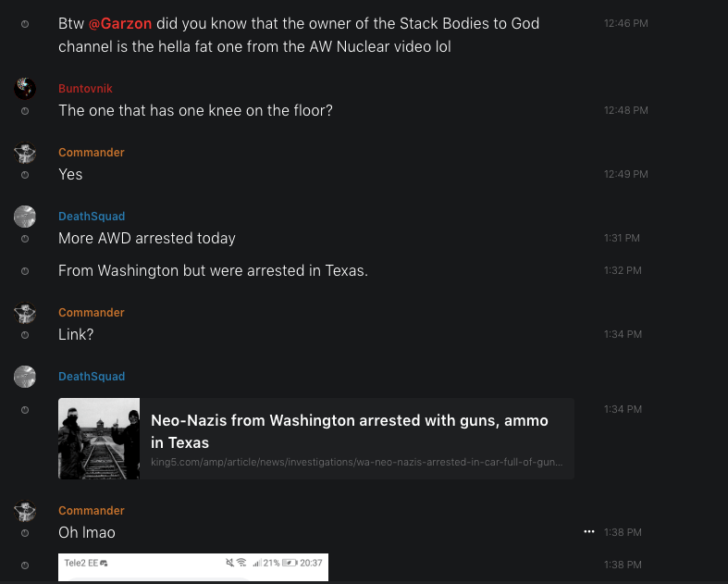
Task: Open Commander's avatar above "Oh lmao"
Action: (25, 511)
